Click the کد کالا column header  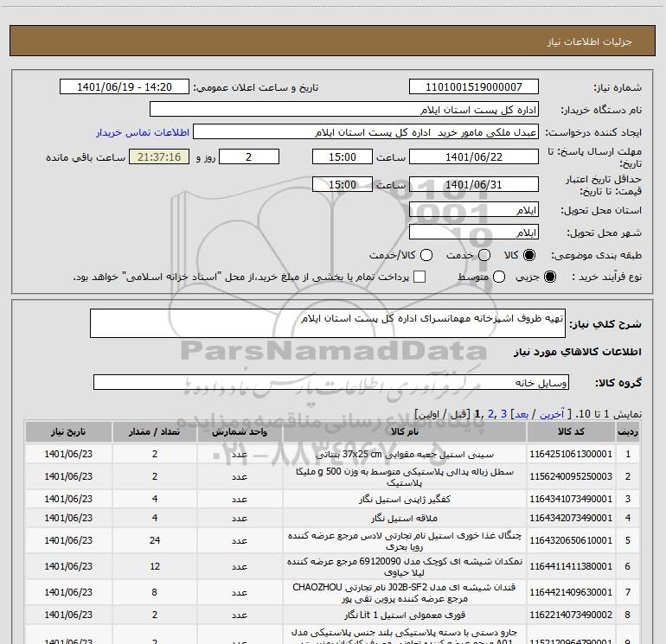coord(571,431)
